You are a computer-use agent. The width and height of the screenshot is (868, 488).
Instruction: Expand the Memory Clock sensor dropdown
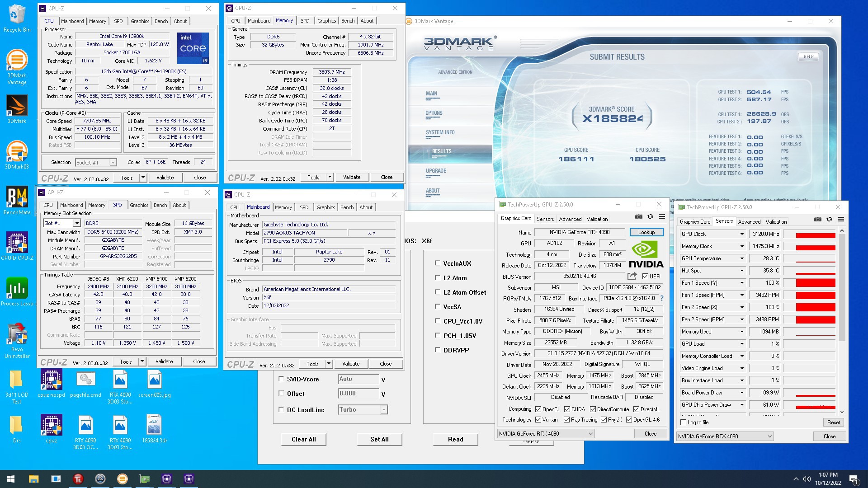[742, 246]
